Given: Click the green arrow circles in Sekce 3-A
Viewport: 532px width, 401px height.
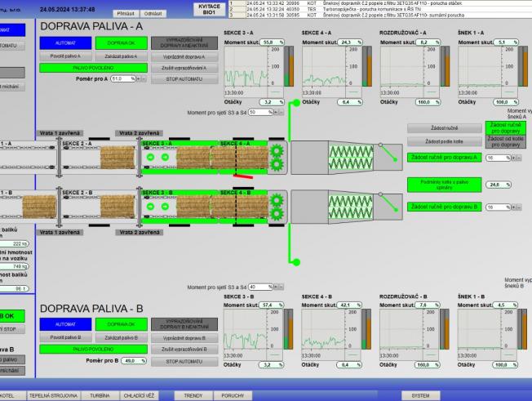Looking at the screenshot, I should tap(157, 156).
